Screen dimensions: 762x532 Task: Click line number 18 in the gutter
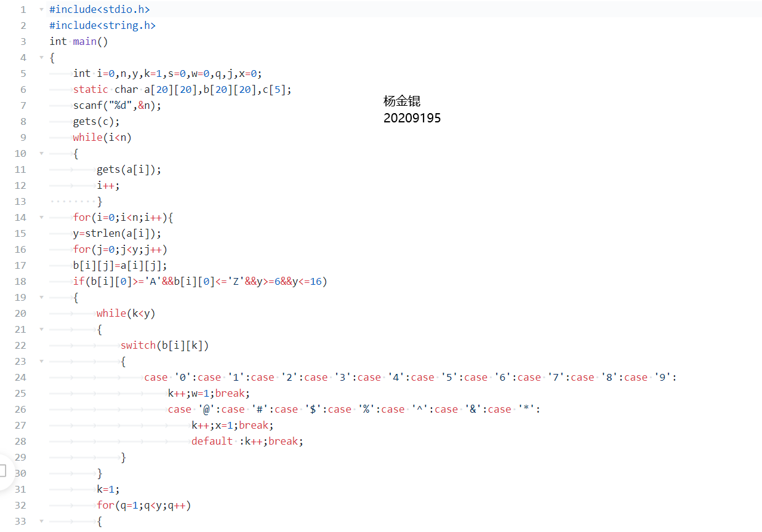[21, 281]
